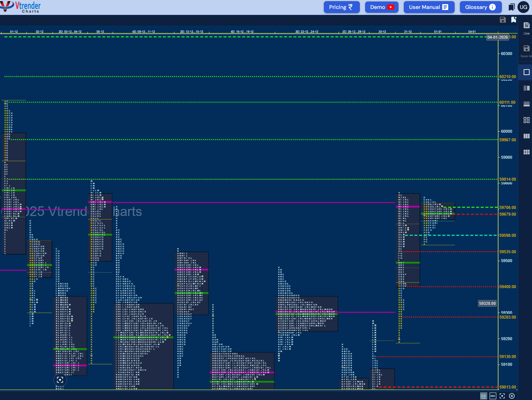Open the Pricing page
The height and width of the screenshot is (400, 532).
click(342, 7)
